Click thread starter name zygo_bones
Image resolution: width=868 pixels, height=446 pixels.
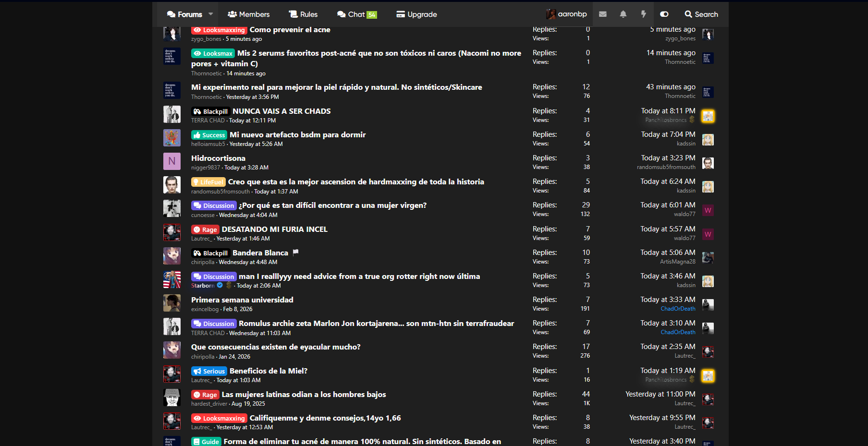(x=206, y=39)
